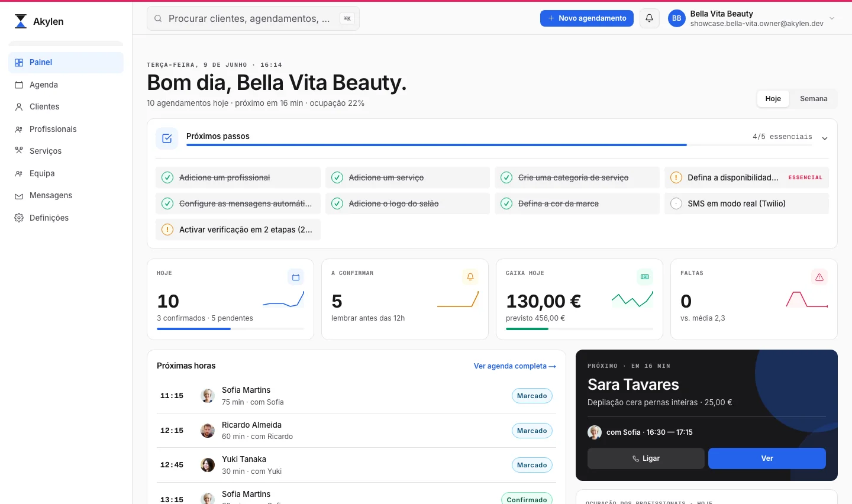Click Sofia Martins avatar at 11:15

[x=208, y=396]
